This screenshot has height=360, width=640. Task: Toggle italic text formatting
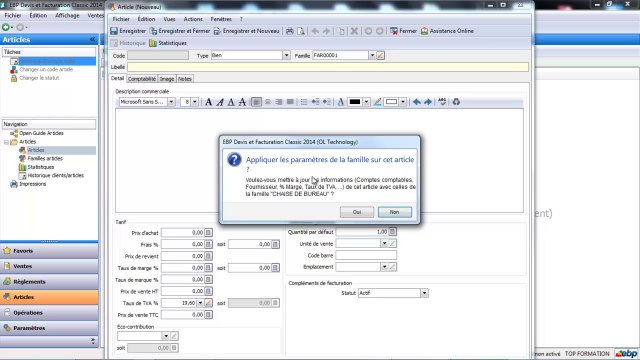[x=220, y=102]
